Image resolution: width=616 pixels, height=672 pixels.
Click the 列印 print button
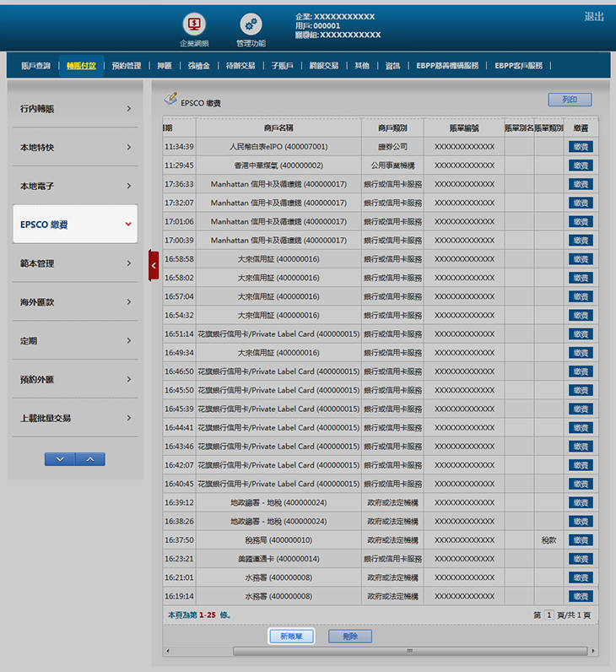pos(570,100)
